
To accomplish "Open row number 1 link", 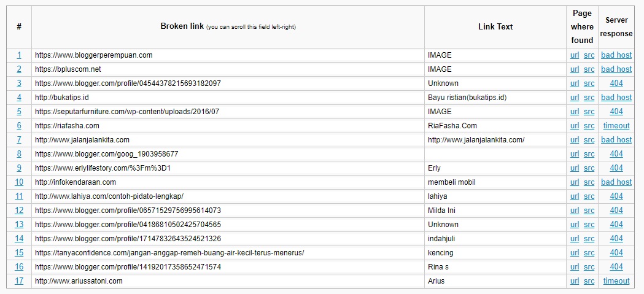I will pos(19,55).
